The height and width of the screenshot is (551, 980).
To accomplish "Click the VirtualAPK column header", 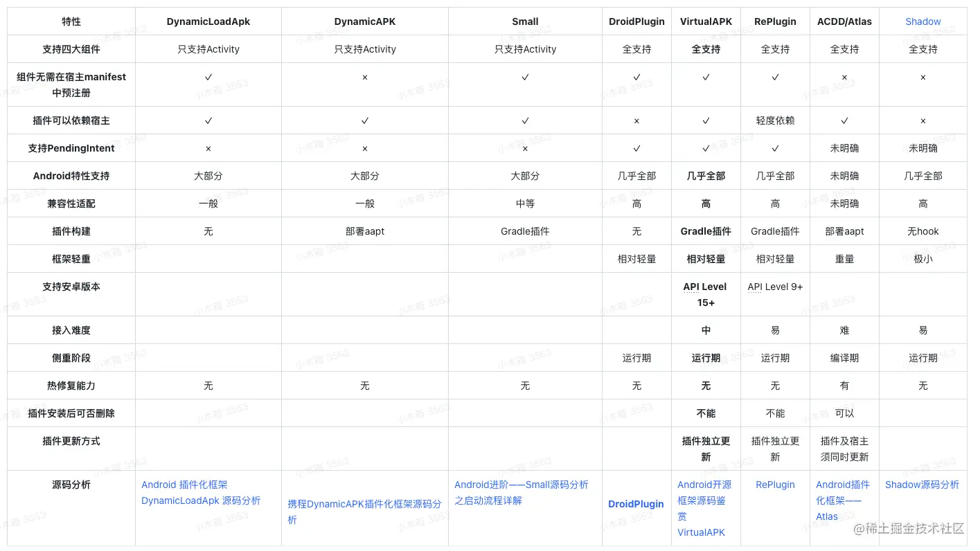I will [706, 21].
